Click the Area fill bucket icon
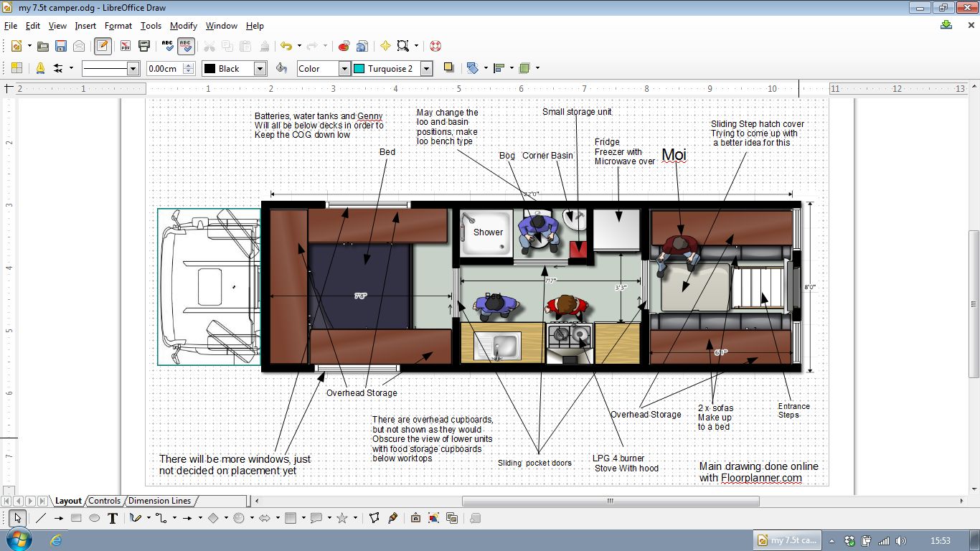Viewport: 980px width, 551px height. [282, 68]
